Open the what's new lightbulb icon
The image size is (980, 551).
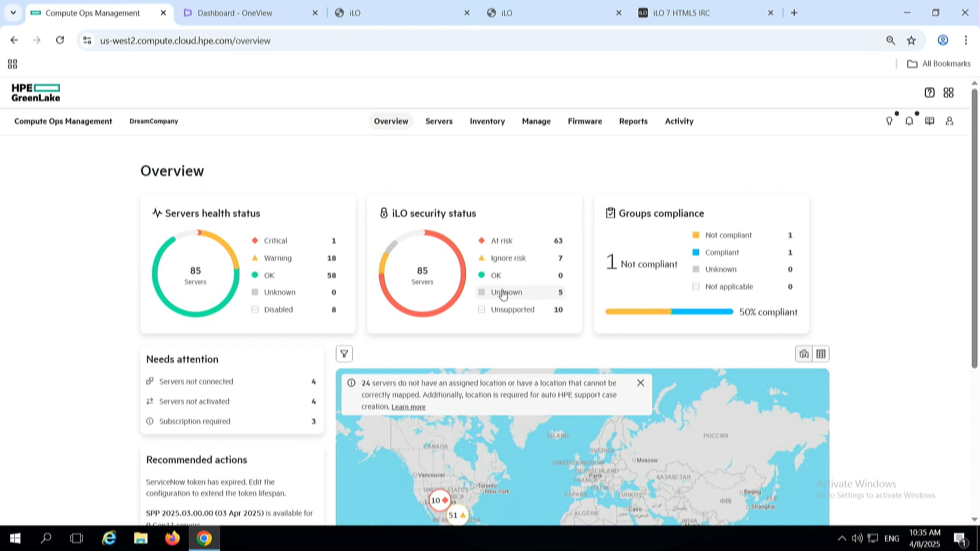(890, 121)
